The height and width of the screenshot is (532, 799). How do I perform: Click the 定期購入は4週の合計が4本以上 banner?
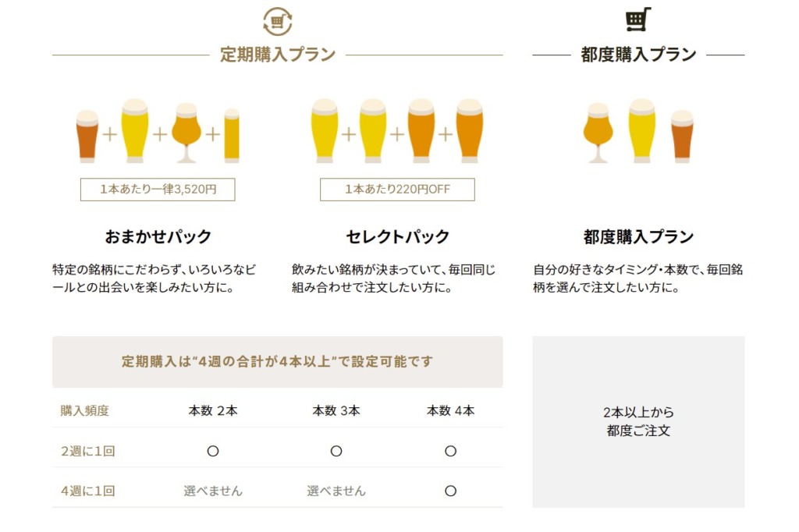click(278, 362)
